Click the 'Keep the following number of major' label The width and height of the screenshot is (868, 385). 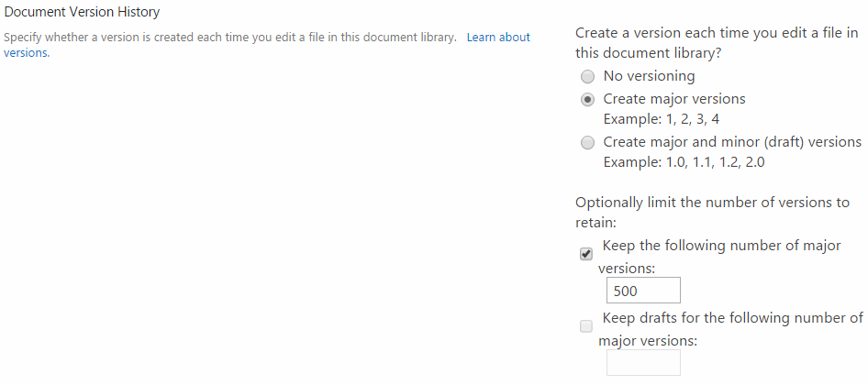click(721, 245)
